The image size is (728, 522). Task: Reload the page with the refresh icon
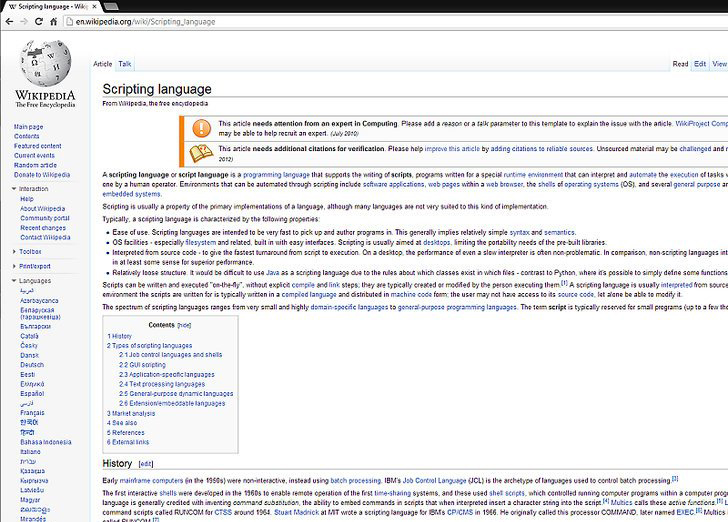pos(39,21)
